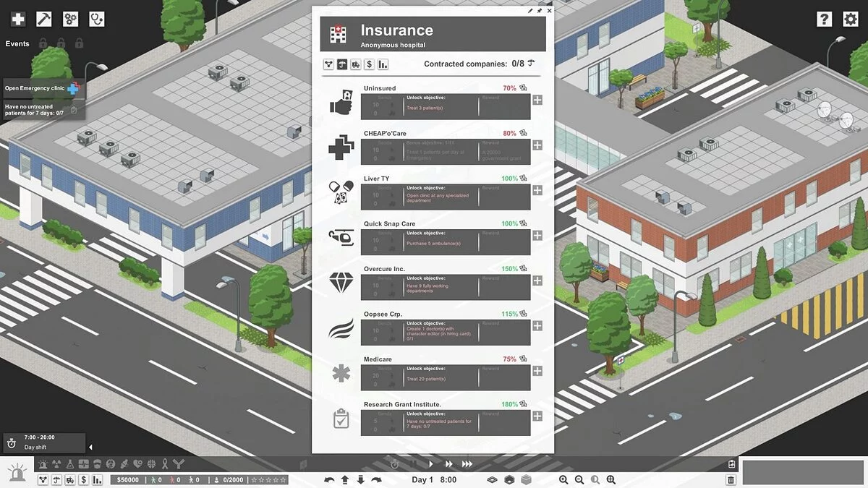Viewport: 868px width, 488px height.
Task: Switch to the Events section top left
Action: point(17,43)
